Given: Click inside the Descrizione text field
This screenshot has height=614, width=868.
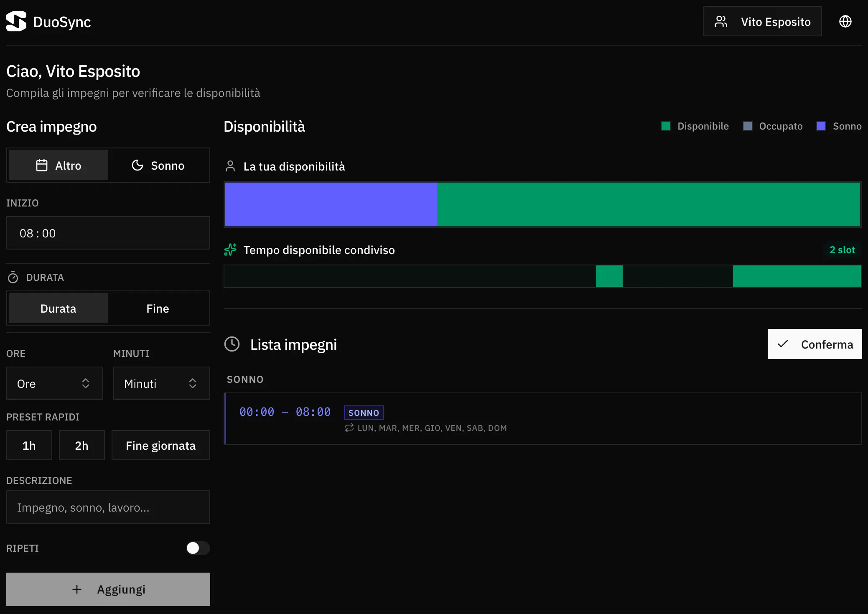Looking at the screenshot, I should [x=108, y=507].
